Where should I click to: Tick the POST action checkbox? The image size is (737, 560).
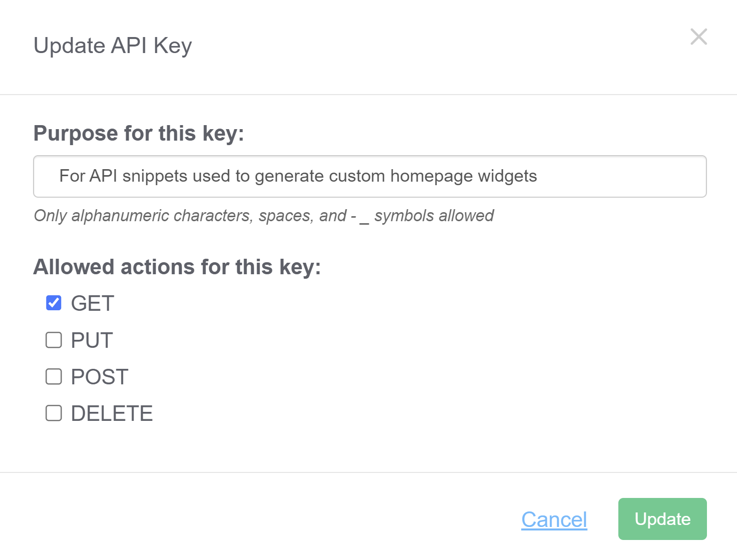(54, 376)
